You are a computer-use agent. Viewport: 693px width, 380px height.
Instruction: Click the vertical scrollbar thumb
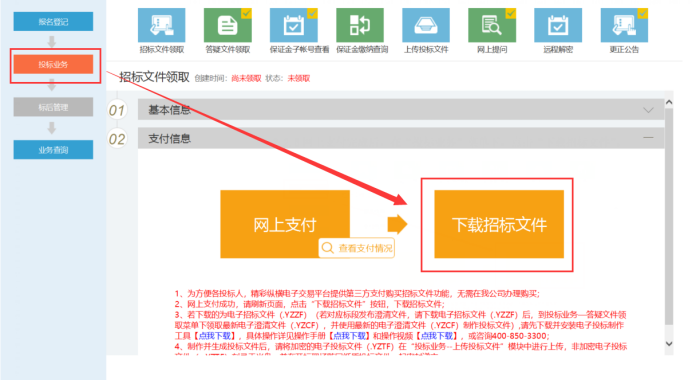click(669, 217)
